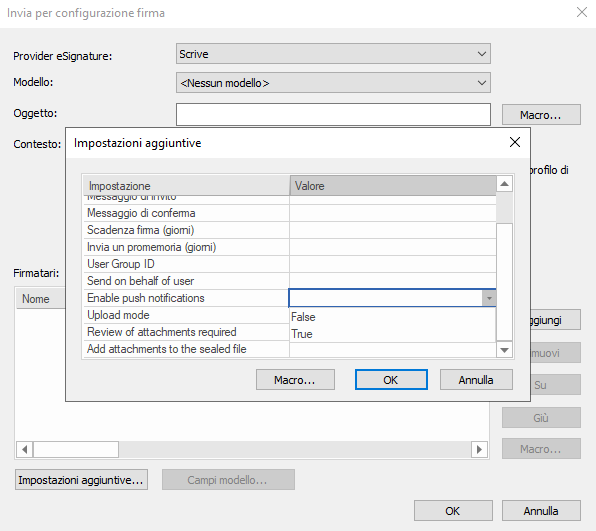Screen dimensions: 596x531
Task: Click the Campi modello... button
Action: (x=228, y=480)
